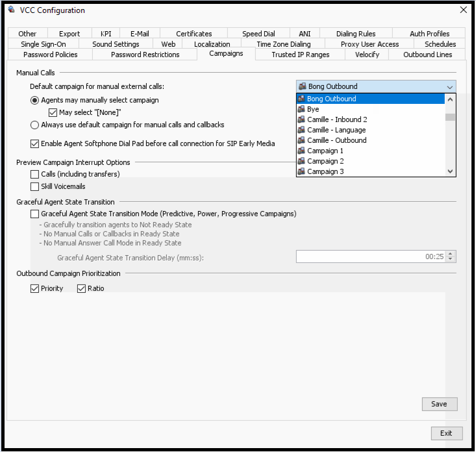Open the Password Policies tab
The height and width of the screenshot is (452, 476).
(x=51, y=55)
